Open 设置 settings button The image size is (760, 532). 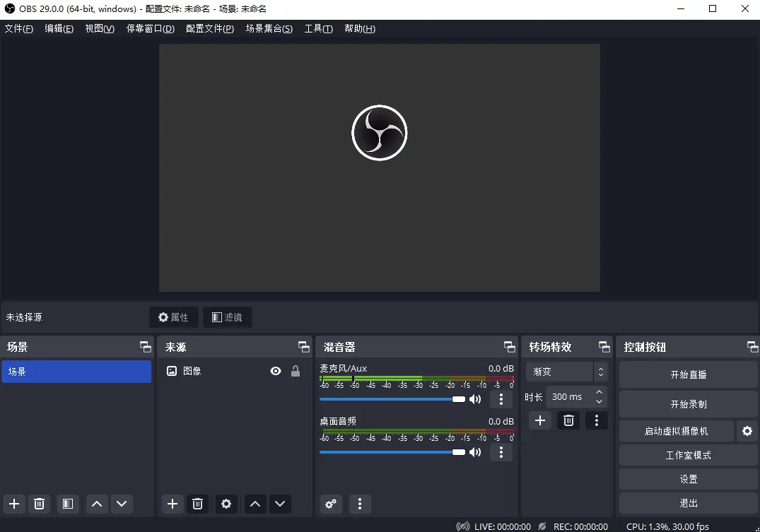click(689, 479)
